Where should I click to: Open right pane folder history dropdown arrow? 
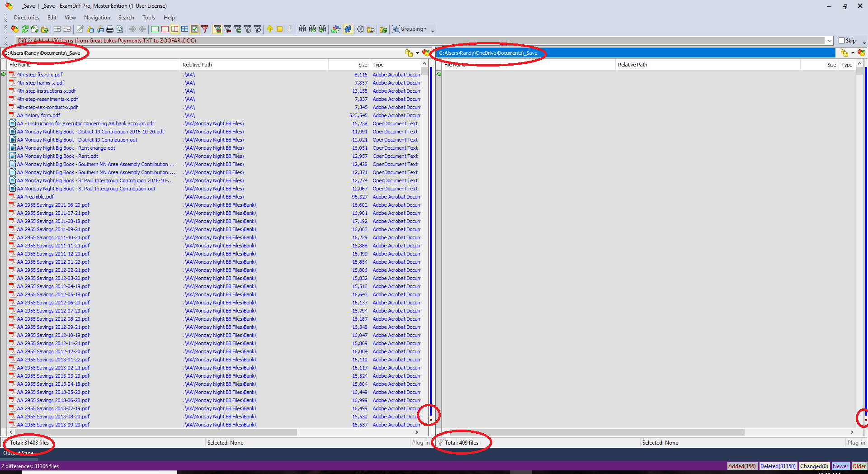point(853,53)
